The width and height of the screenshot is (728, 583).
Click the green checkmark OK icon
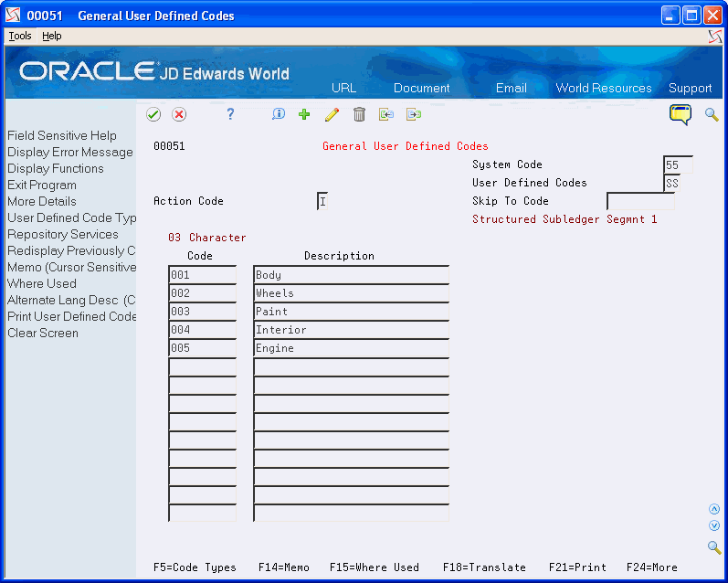(x=153, y=114)
